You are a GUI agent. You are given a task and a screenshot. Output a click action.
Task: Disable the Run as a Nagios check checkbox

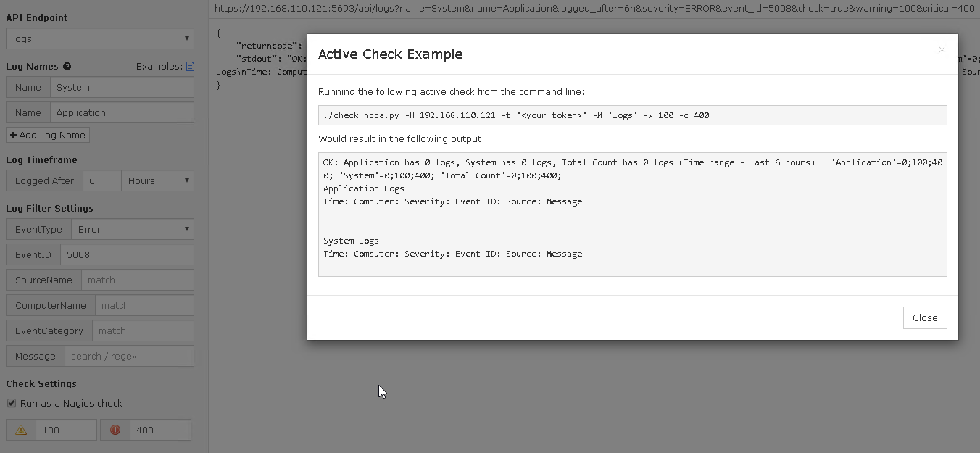point(12,404)
